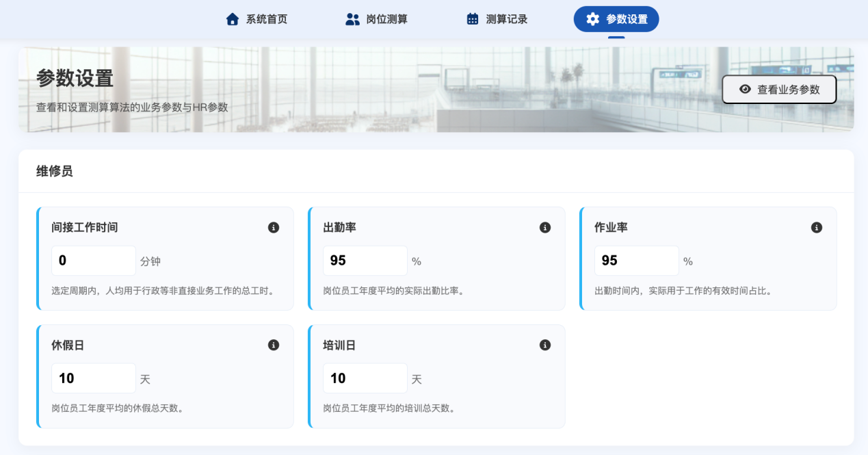Click the 作业率 card label
Image resolution: width=868 pixels, height=455 pixels.
click(611, 228)
